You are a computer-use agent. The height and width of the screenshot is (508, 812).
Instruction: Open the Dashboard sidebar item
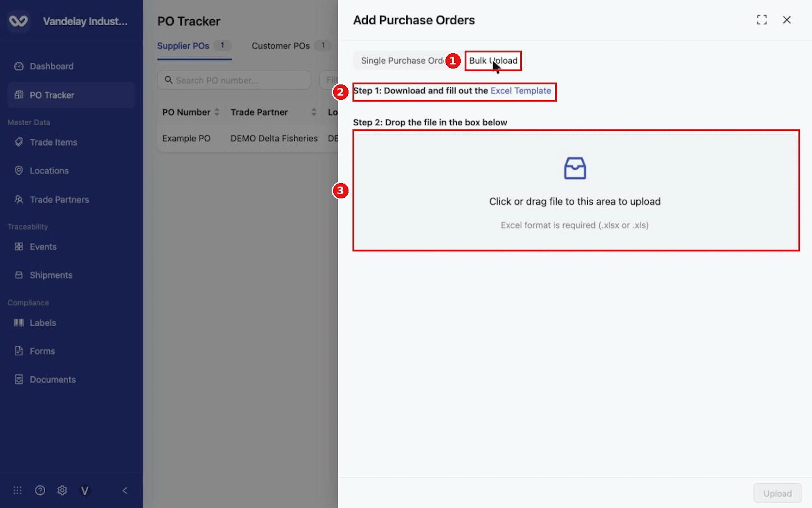[x=71, y=66]
